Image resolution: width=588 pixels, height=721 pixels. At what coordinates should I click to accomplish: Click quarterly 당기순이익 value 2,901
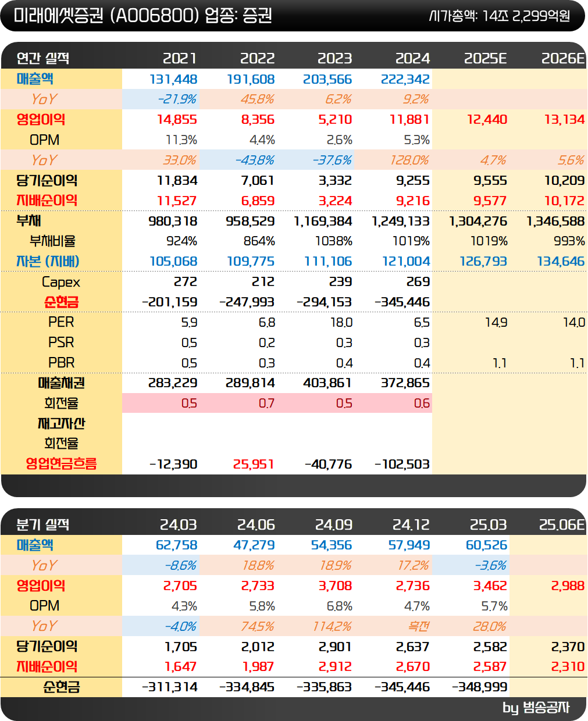pos(336,647)
